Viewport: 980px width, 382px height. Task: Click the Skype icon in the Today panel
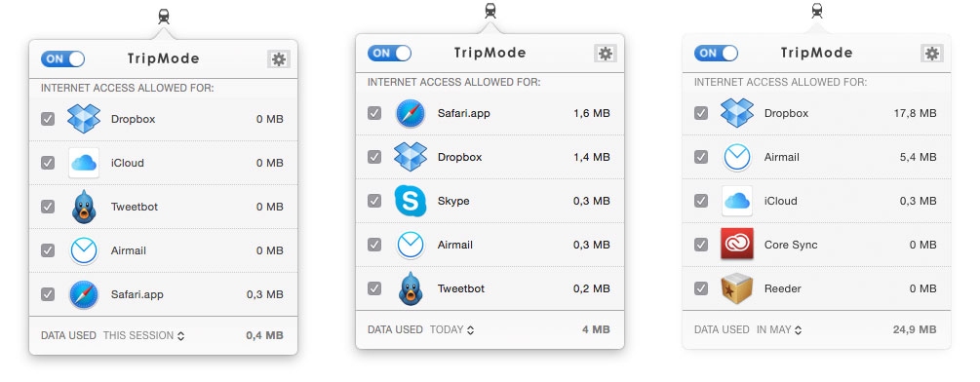pos(411,201)
